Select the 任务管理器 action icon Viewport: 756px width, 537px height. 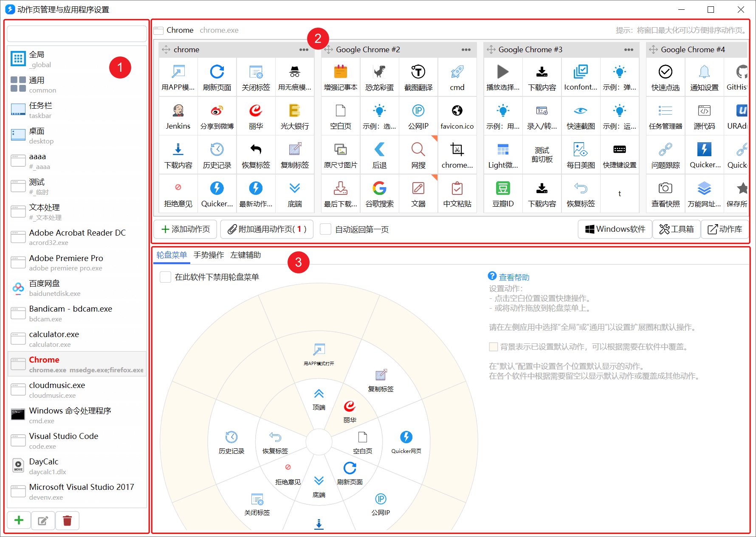(666, 116)
